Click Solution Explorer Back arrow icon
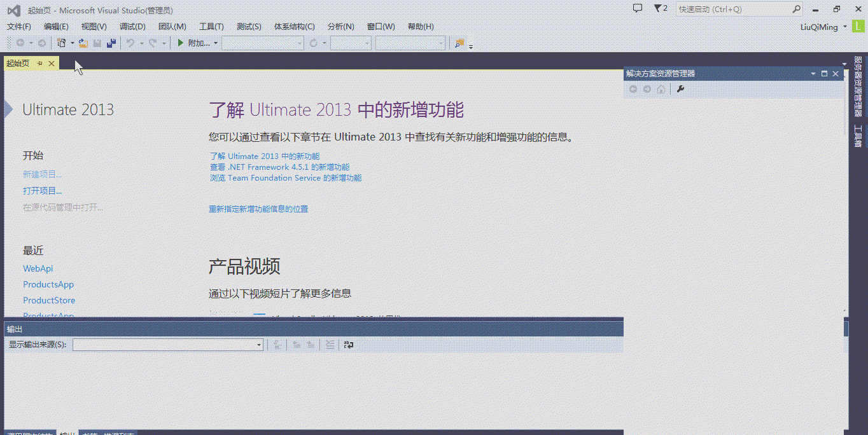 click(633, 89)
